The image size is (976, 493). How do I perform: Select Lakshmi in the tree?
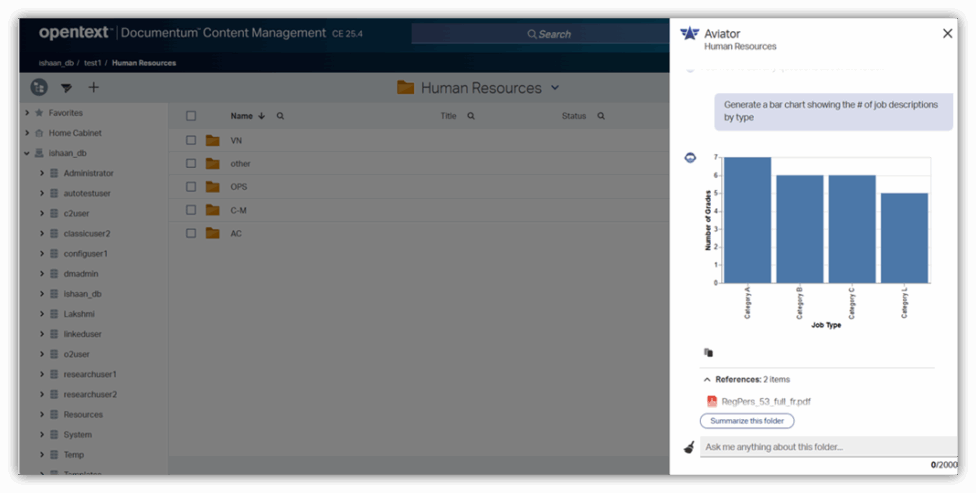point(79,314)
